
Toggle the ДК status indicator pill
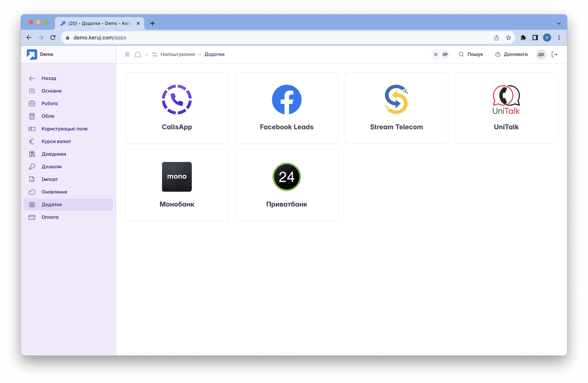[441, 54]
